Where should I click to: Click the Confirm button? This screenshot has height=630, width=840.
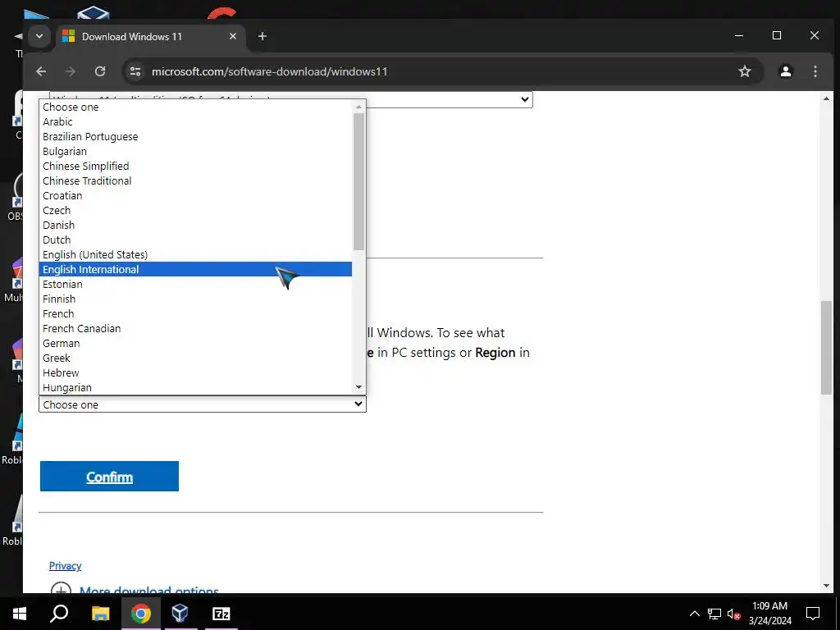[x=109, y=477]
